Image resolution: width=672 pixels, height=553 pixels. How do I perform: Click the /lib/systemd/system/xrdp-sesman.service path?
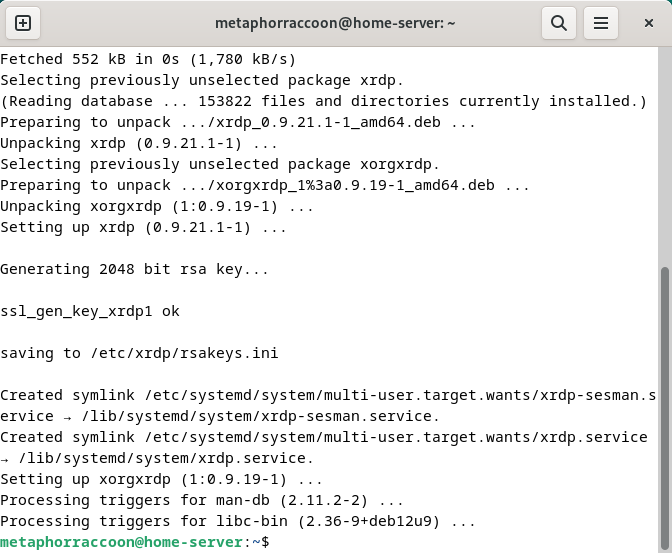coord(257,416)
